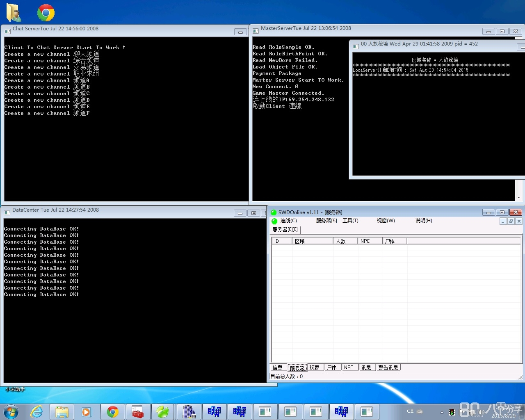This screenshot has height=420, width=525.
Task: Open the gray building app on taskbar
Action: pyautogui.click(x=189, y=412)
